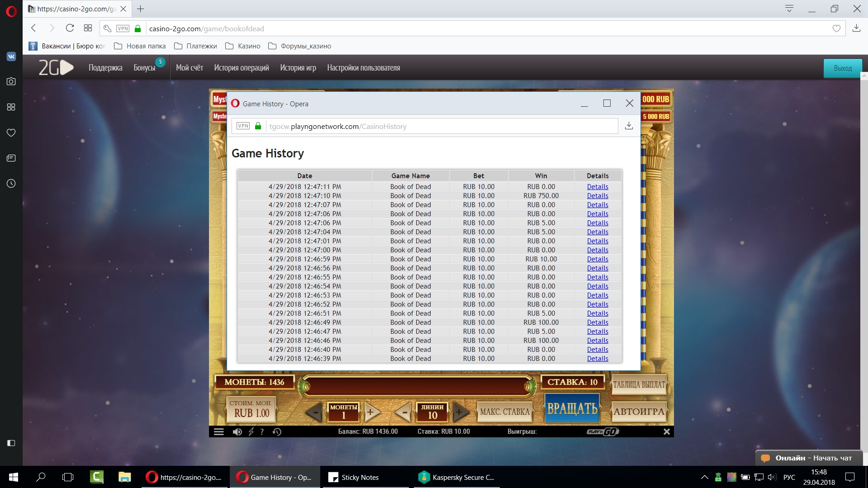Decrease lines with the minus arrow
Image resolution: width=868 pixels, height=488 pixels.
click(x=403, y=412)
